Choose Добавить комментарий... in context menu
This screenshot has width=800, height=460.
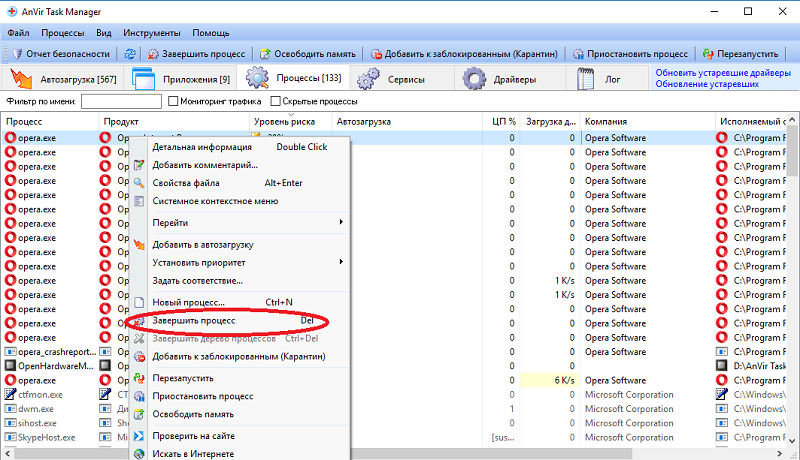(x=240, y=165)
